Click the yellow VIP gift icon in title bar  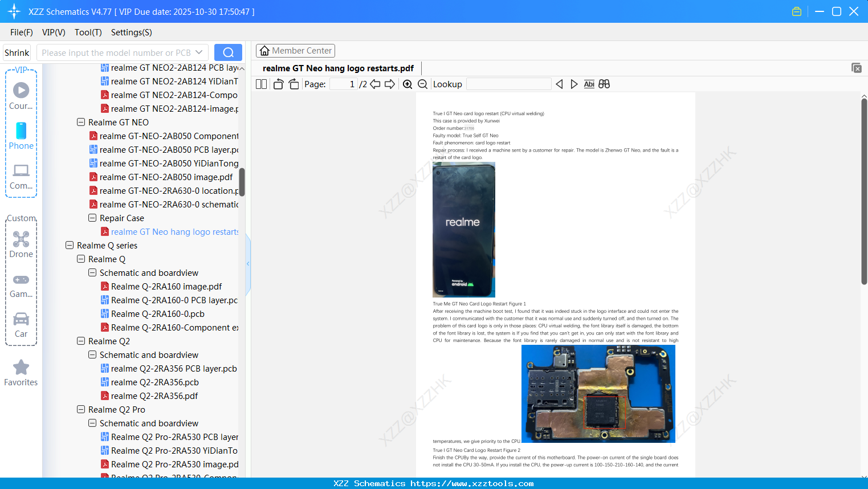click(x=797, y=11)
